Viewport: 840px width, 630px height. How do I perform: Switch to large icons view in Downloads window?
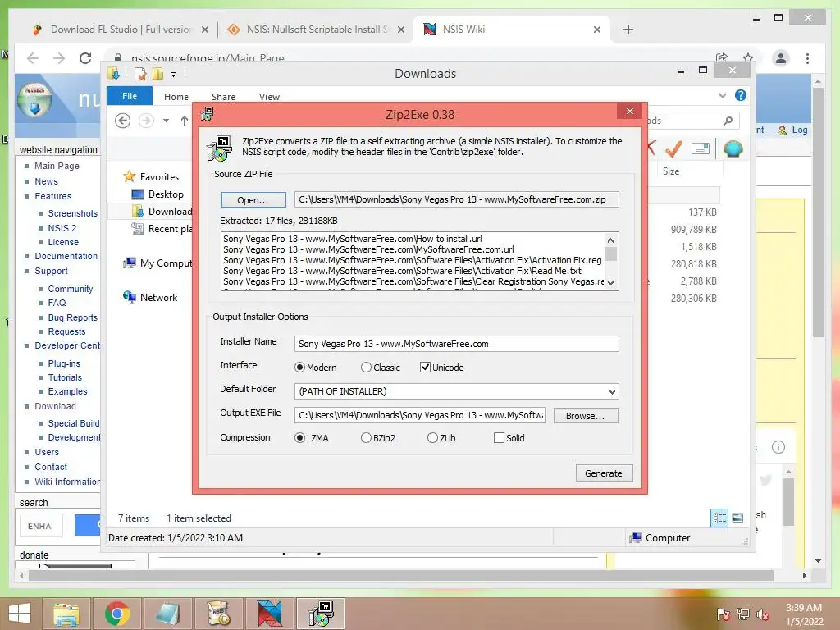[x=737, y=518]
